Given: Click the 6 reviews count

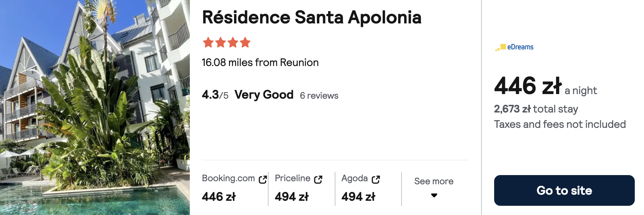Looking at the screenshot, I should 319,96.
